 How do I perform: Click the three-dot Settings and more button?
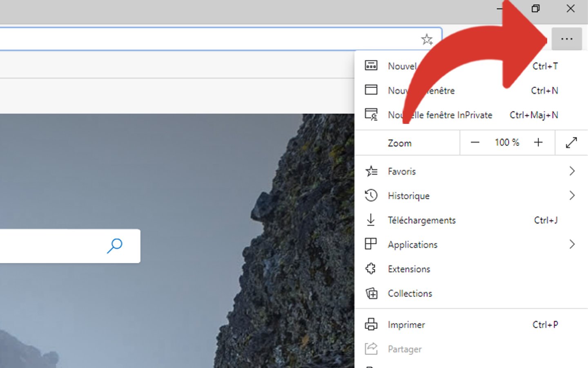566,39
